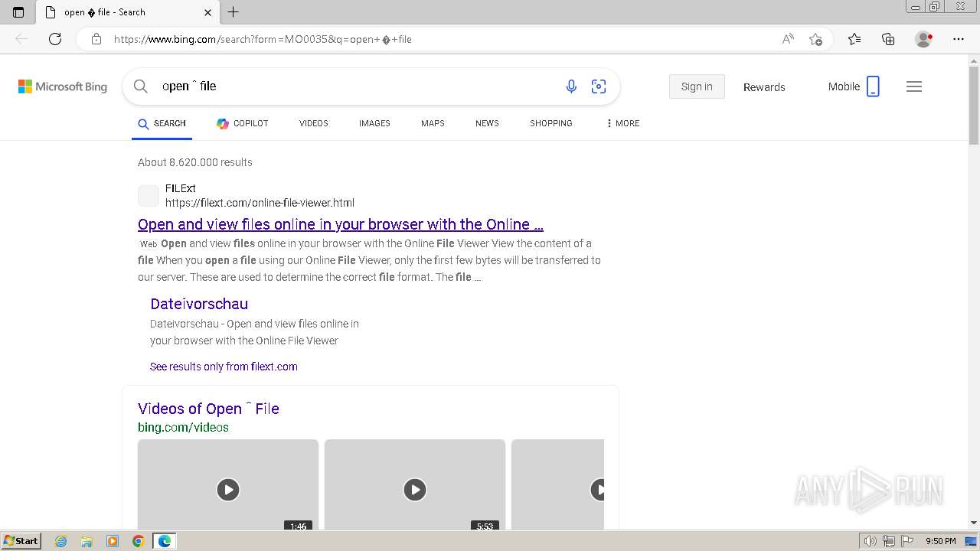
Task: Open browser Collections
Action: click(x=888, y=39)
